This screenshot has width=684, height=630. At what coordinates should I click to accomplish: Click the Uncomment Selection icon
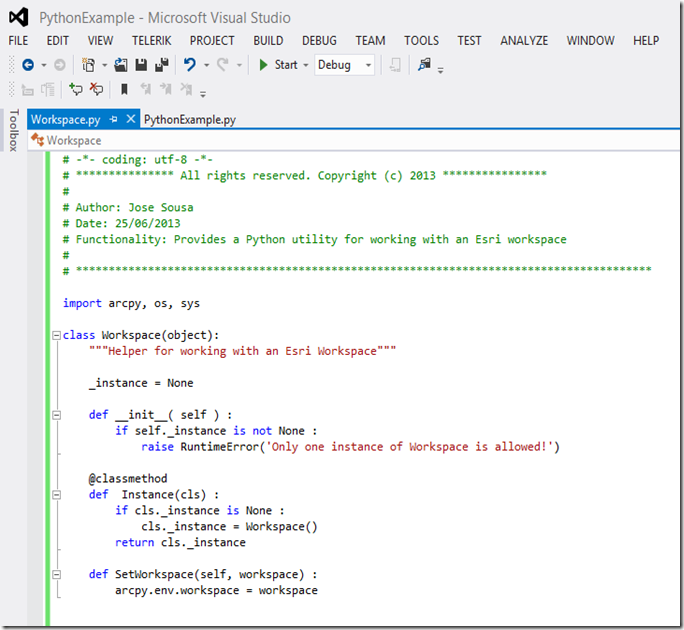tap(96, 89)
